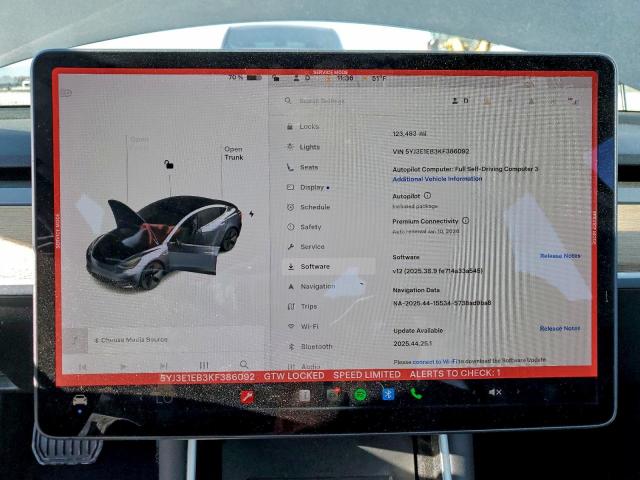Click the connect to Wi-Fi link
This screenshot has height=480, width=640.
click(x=436, y=362)
